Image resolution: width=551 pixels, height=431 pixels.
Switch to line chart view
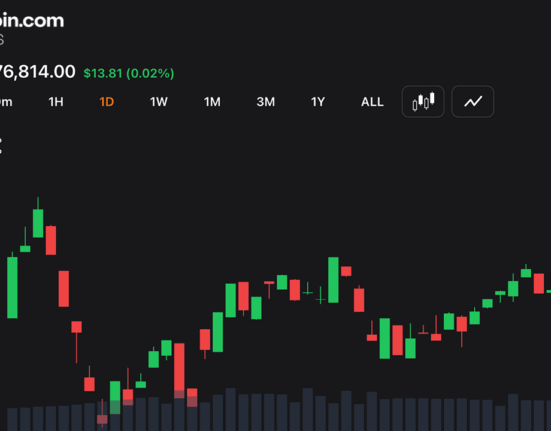[473, 102]
